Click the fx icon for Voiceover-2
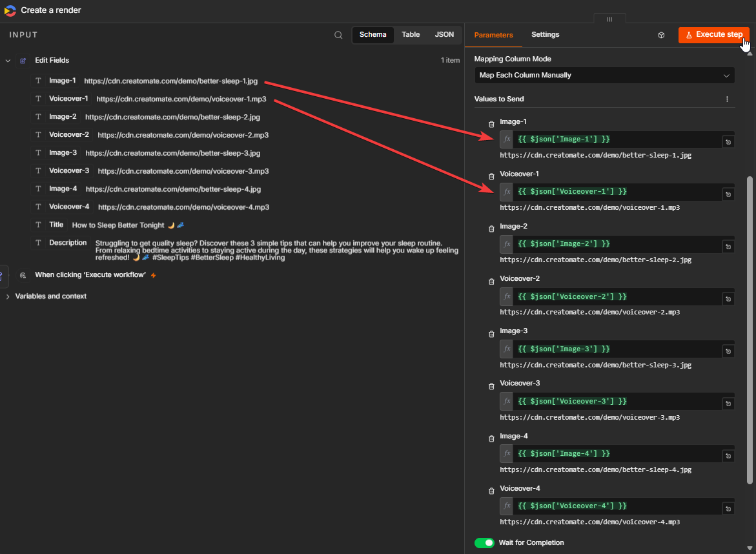 506,296
